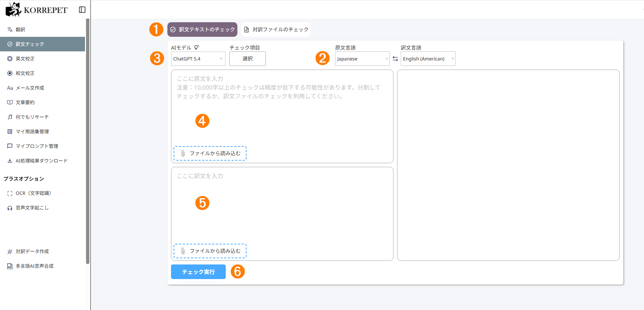Open the 原文言語 dropdown showing Japanese
Image resolution: width=644 pixels, height=310 pixels.
(x=362, y=59)
